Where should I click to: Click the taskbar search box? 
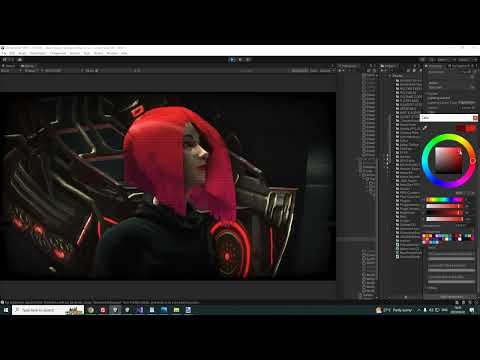[x=48, y=310]
